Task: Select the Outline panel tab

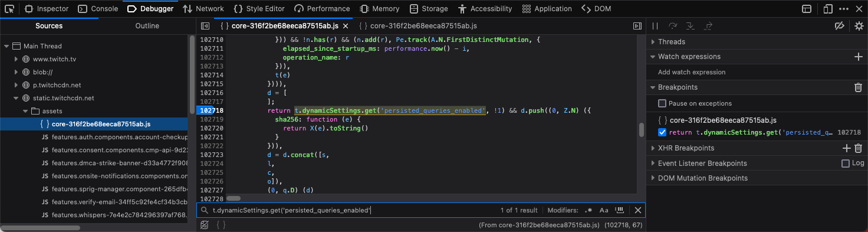Action: point(147,26)
